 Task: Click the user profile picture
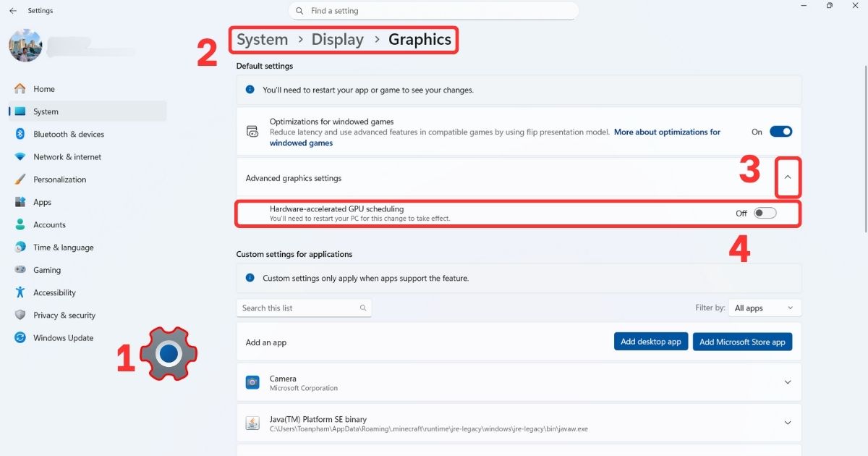pyautogui.click(x=25, y=46)
